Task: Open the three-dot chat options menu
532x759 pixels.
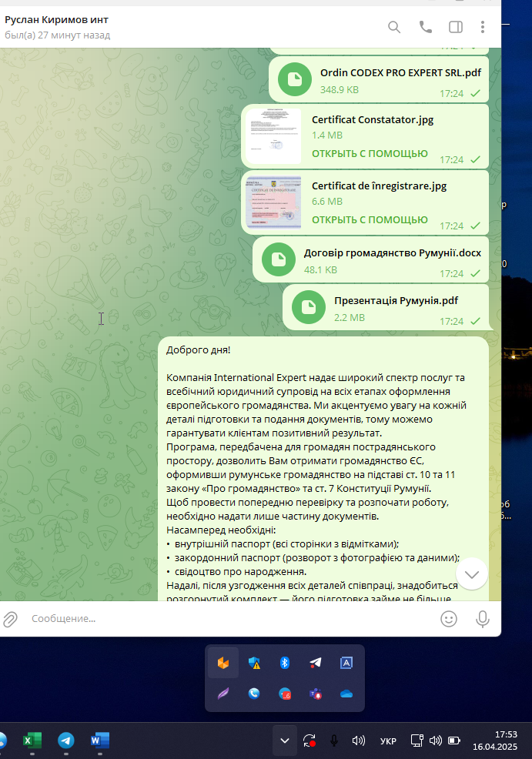Action: pos(483,27)
